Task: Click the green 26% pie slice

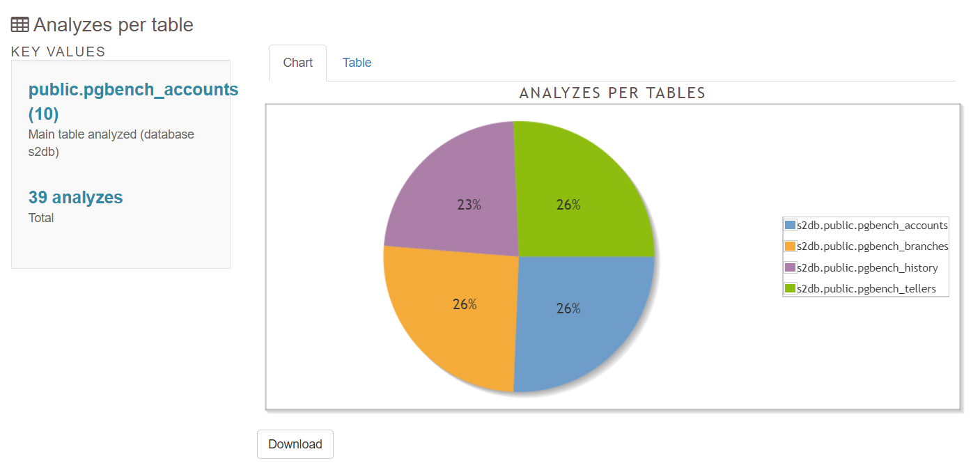Action: [x=578, y=195]
